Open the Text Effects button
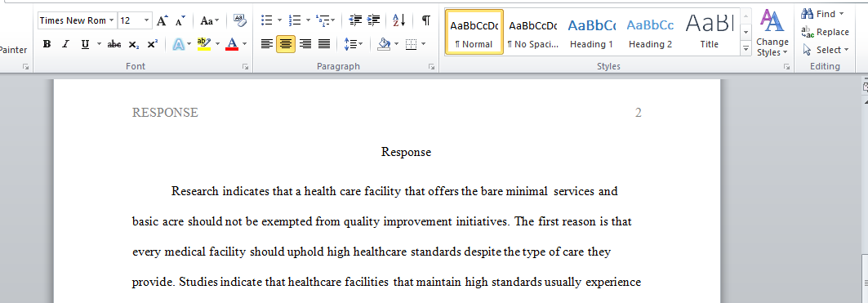The width and height of the screenshot is (868, 303). point(178,44)
